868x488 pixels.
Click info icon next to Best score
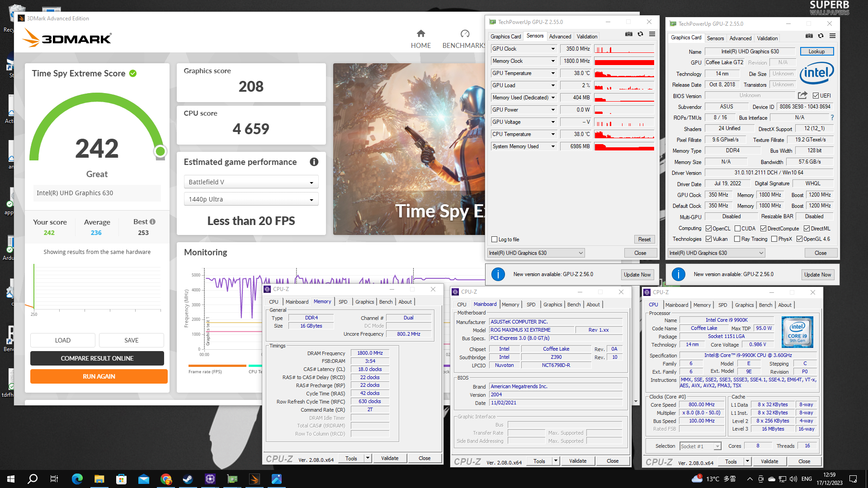[x=152, y=222]
